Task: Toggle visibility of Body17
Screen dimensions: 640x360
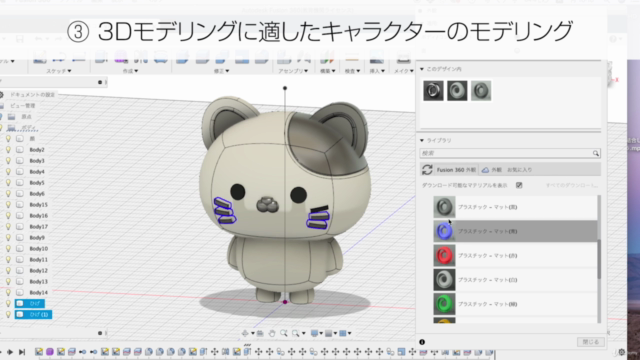Action: tap(8, 227)
